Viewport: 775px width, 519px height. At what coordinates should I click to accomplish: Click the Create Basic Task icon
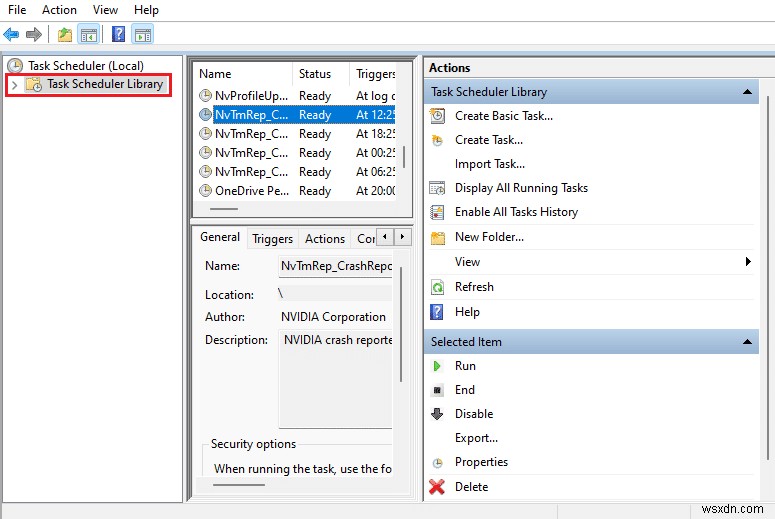tap(437, 116)
